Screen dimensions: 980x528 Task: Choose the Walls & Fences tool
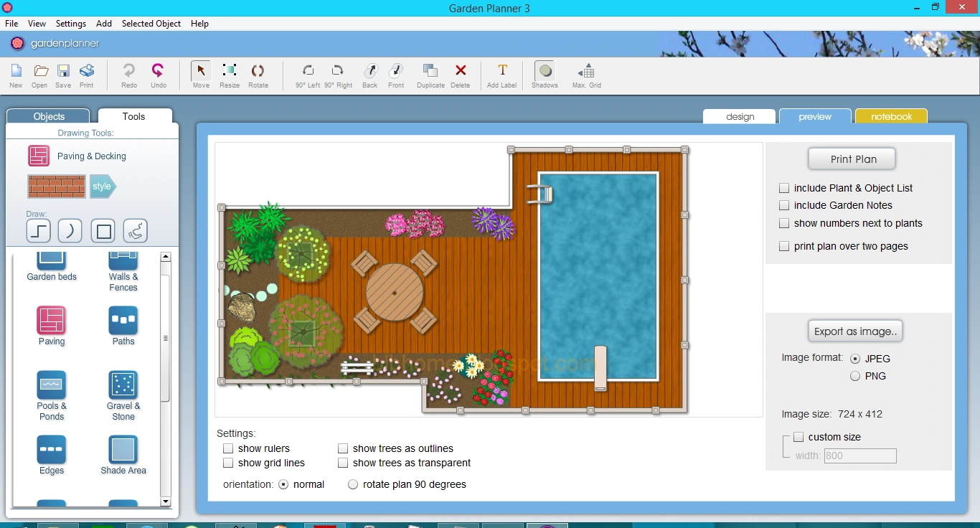(x=123, y=272)
